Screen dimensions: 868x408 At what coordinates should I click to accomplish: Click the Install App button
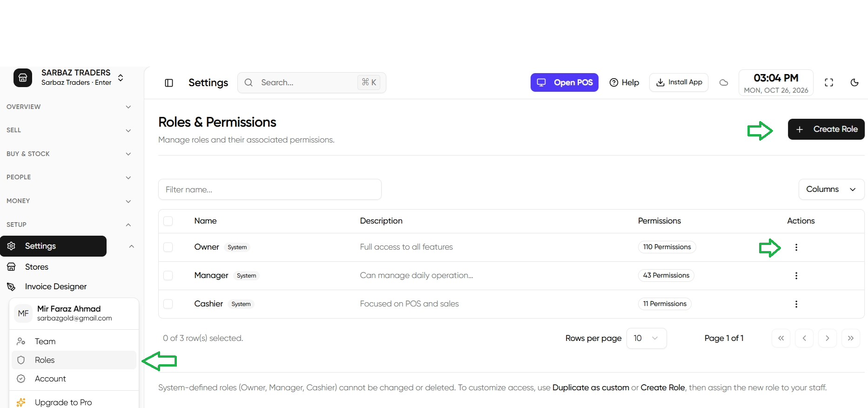click(x=679, y=82)
